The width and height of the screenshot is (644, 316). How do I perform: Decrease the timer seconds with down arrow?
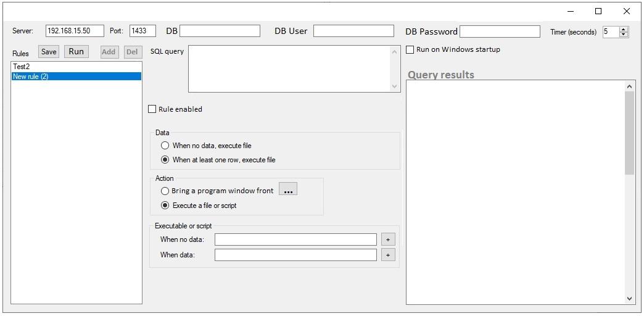[624, 34]
